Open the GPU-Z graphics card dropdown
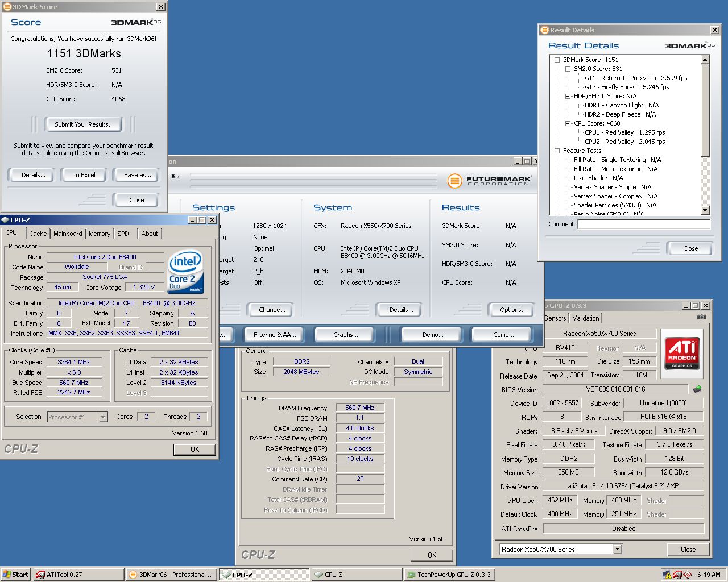This screenshot has width=728, height=582. (x=617, y=549)
